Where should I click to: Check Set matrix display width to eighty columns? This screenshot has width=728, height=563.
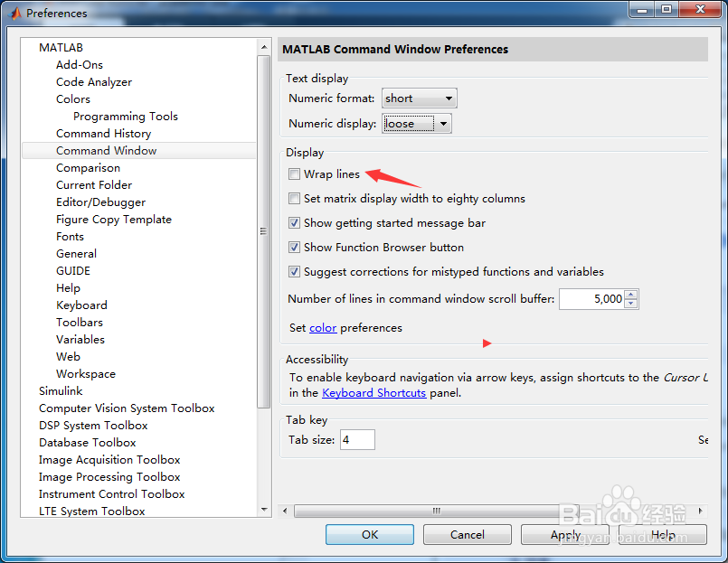(294, 199)
